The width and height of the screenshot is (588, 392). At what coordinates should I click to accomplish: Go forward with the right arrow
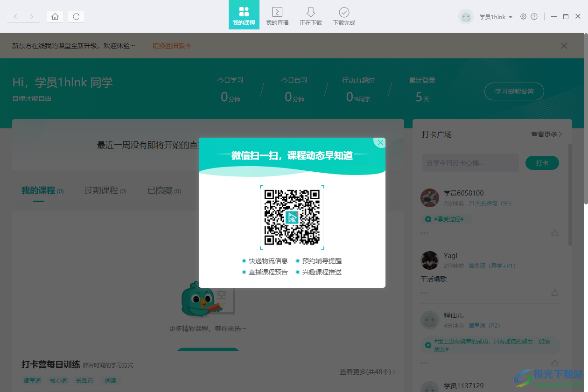click(31, 17)
